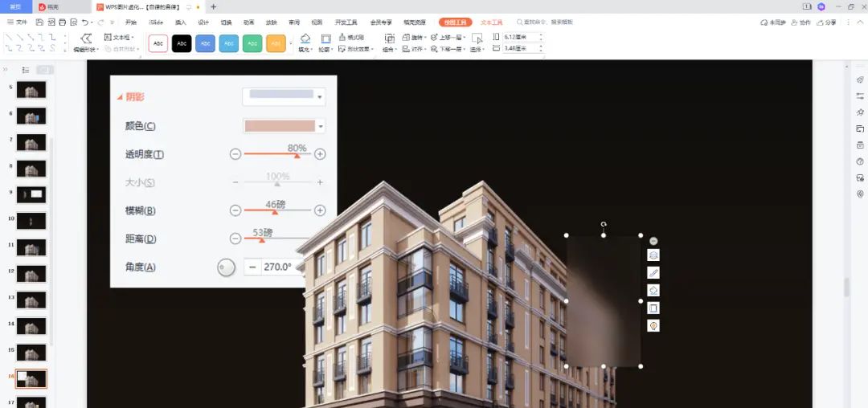
Task: Click the 未同步 sync status button
Action: (773, 22)
